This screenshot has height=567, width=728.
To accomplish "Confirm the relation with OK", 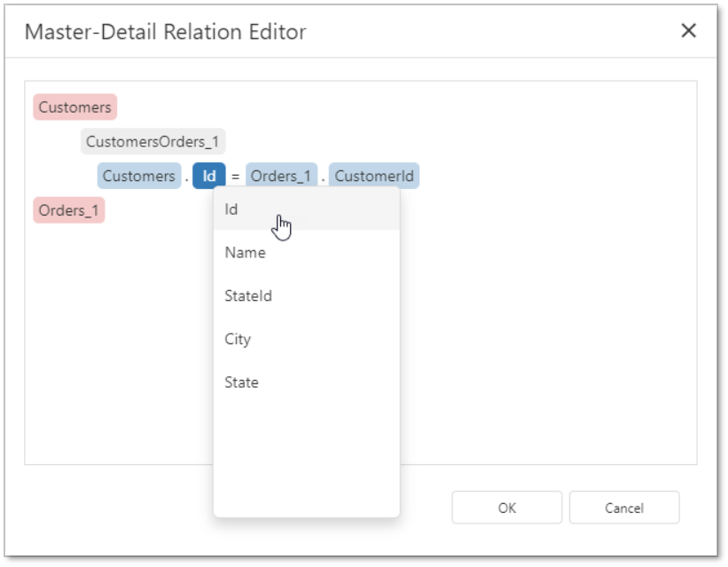I will click(506, 508).
